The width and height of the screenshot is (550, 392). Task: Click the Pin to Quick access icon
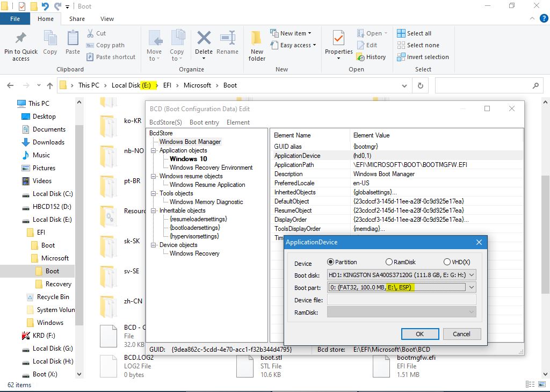point(21,39)
